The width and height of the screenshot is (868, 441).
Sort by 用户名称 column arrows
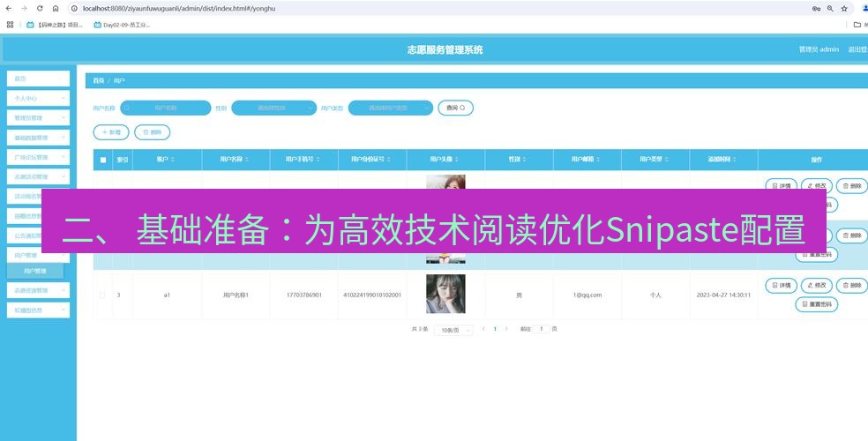pos(247,160)
